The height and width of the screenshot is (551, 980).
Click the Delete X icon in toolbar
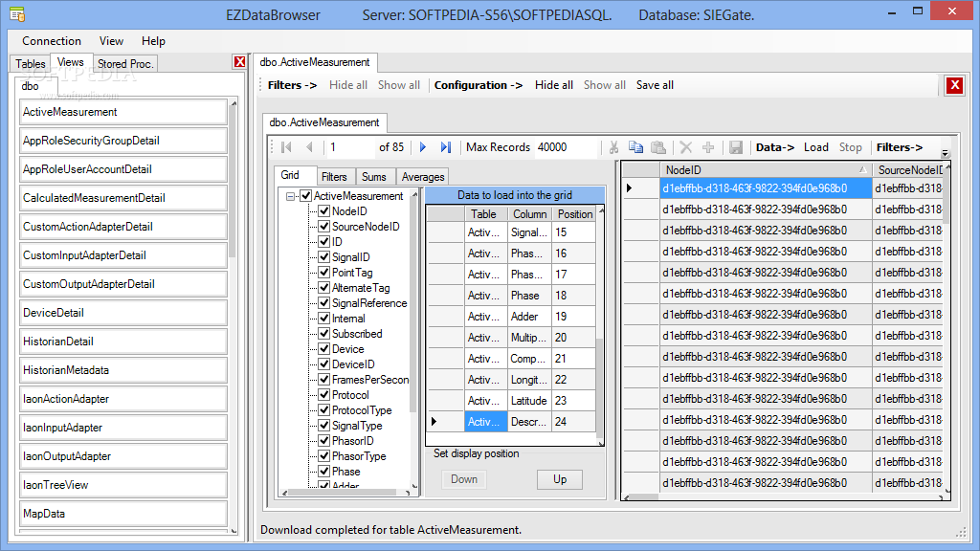[x=685, y=147]
